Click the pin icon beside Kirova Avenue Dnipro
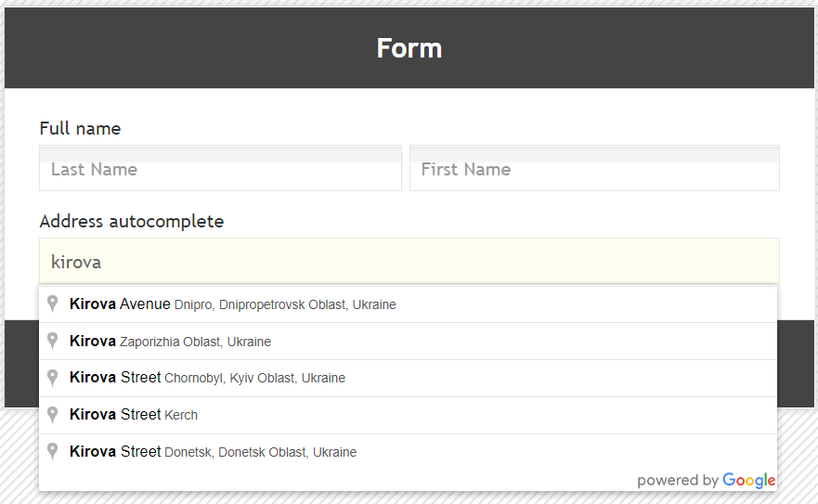The width and height of the screenshot is (818, 504). pos(53,304)
